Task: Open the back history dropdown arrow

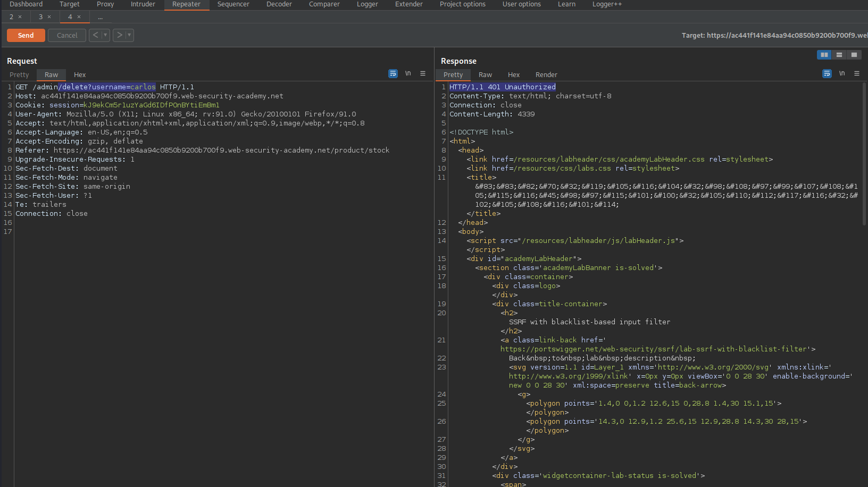Action: (105, 35)
